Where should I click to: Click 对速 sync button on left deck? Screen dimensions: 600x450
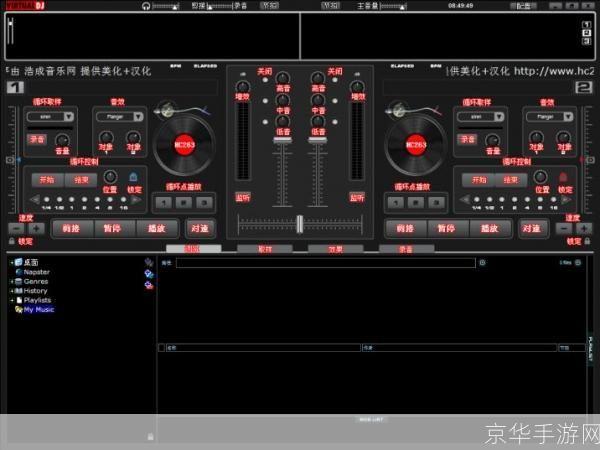(200, 228)
